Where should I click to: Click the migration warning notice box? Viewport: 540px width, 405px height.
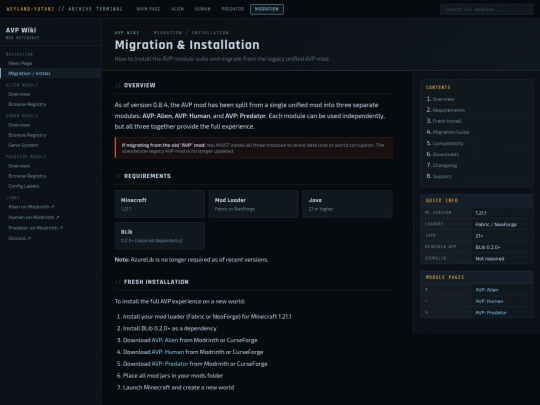[x=253, y=148]
